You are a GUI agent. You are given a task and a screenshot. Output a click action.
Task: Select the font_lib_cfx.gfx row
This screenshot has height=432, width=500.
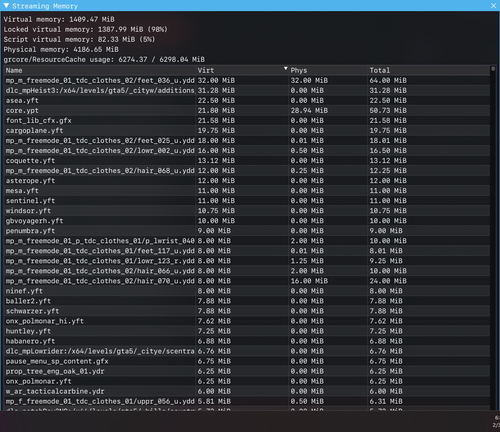pyautogui.click(x=247, y=120)
